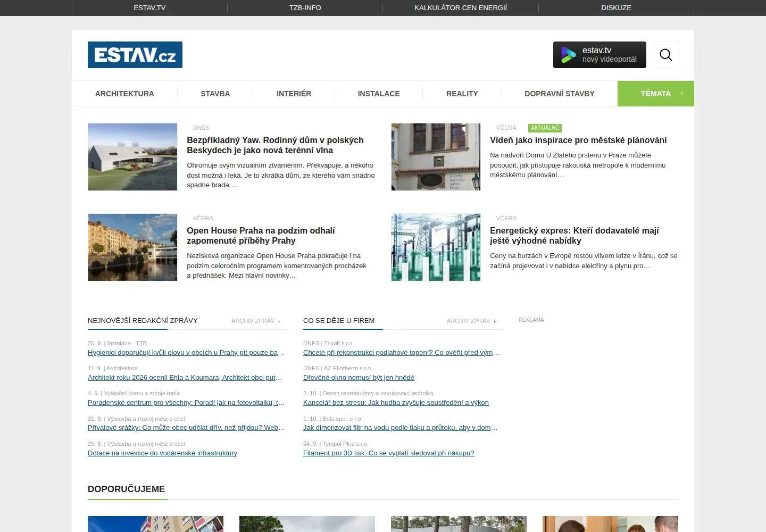Image resolution: width=766 pixels, height=532 pixels.
Task: Open 'Přívalové srážky' article link
Action: (x=186, y=428)
